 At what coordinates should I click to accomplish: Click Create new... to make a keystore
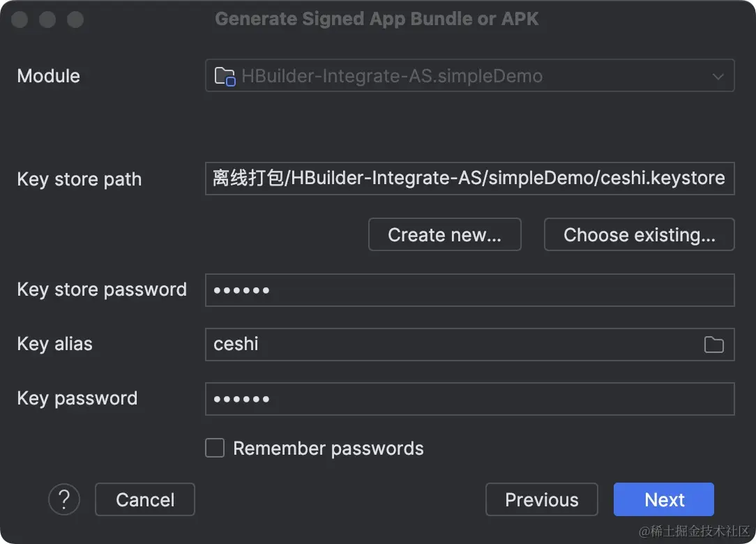(444, 234)
